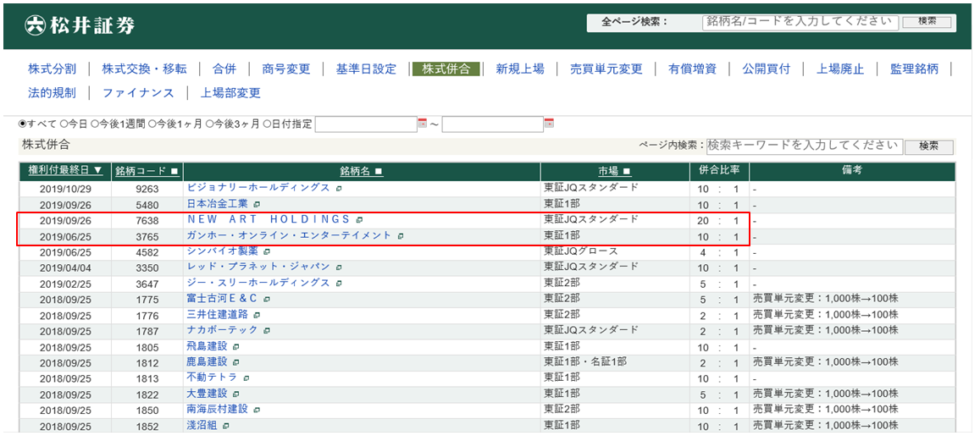Click date 2019/10/29 cell
This screenshot has width=980, height=441.
point(65,189)
